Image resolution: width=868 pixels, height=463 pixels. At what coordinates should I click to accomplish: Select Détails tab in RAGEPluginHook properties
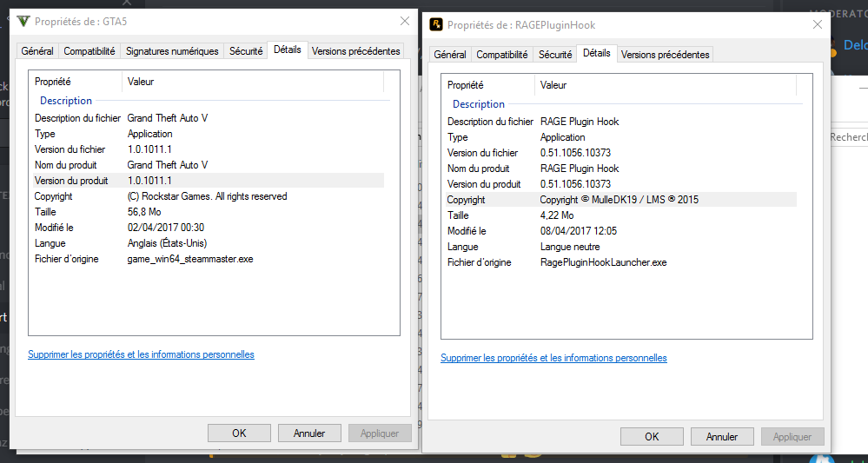(597, 53)
